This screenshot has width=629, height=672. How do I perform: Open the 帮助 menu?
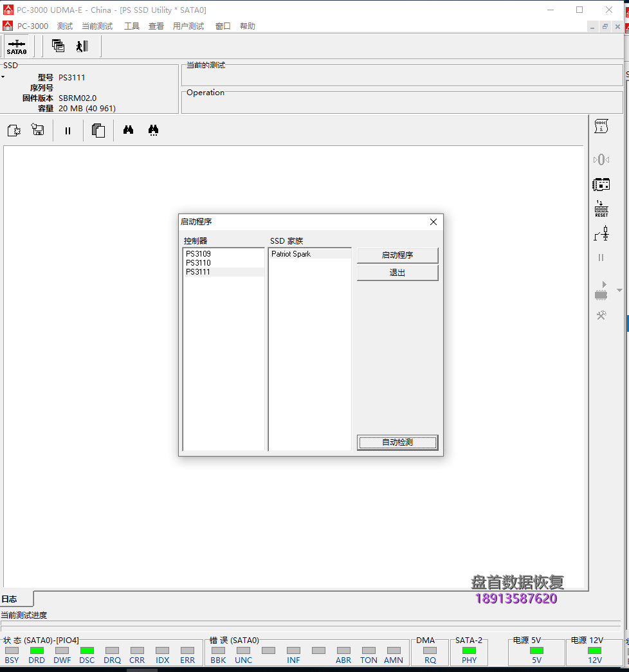tap(248, 26)
